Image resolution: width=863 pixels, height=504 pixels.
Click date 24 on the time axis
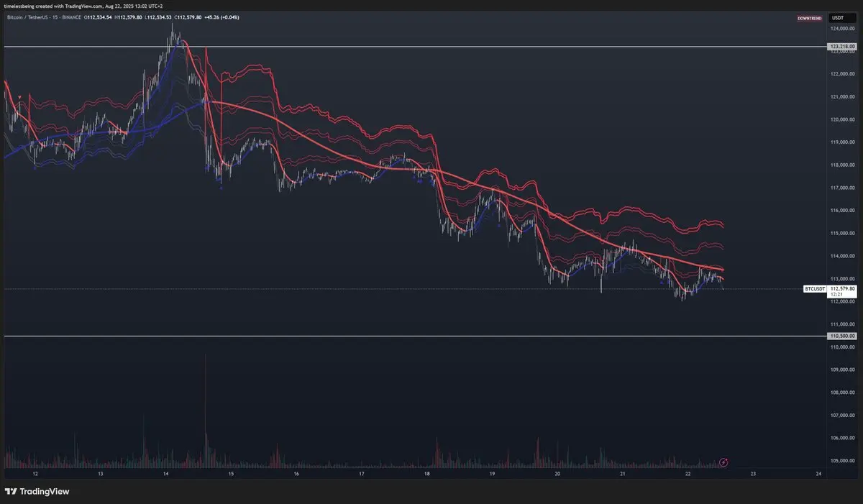[819, 474]
